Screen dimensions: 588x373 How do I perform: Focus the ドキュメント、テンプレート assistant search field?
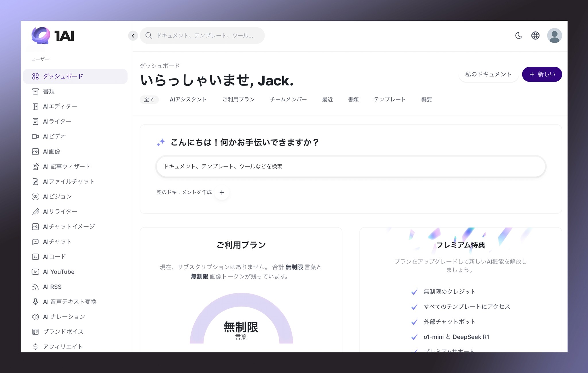pyautogui.click(x=350, y=167)
